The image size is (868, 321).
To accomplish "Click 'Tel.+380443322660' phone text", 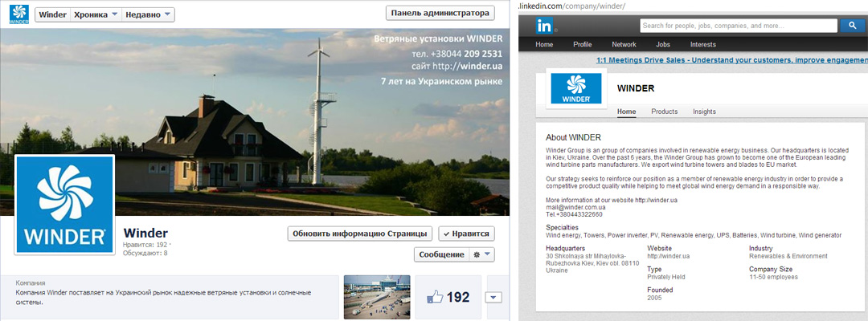I will (x=574, y=215).
